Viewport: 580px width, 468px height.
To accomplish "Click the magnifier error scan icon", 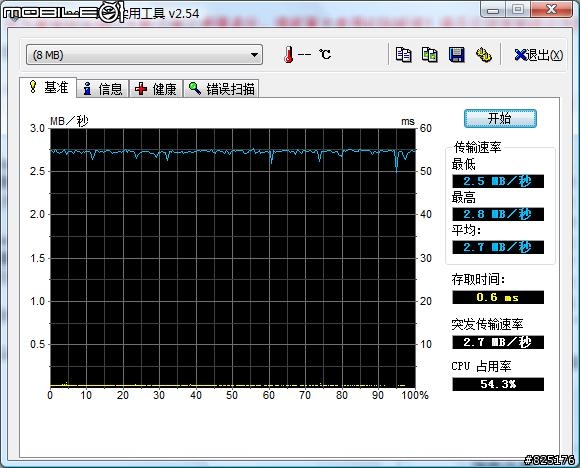I will (195, 88).
